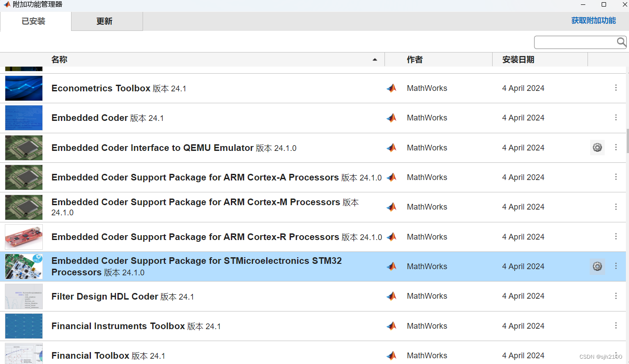Click MathWorks author text for Financial Toolbox
The image size is (629, 364).
pyautogui.click(x=427, y=356)
